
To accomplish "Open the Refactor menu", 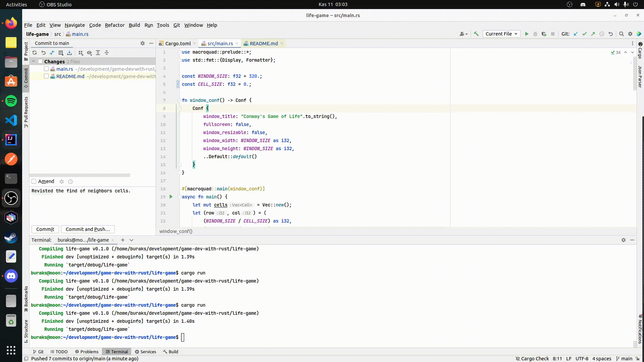I will [114, 25].
